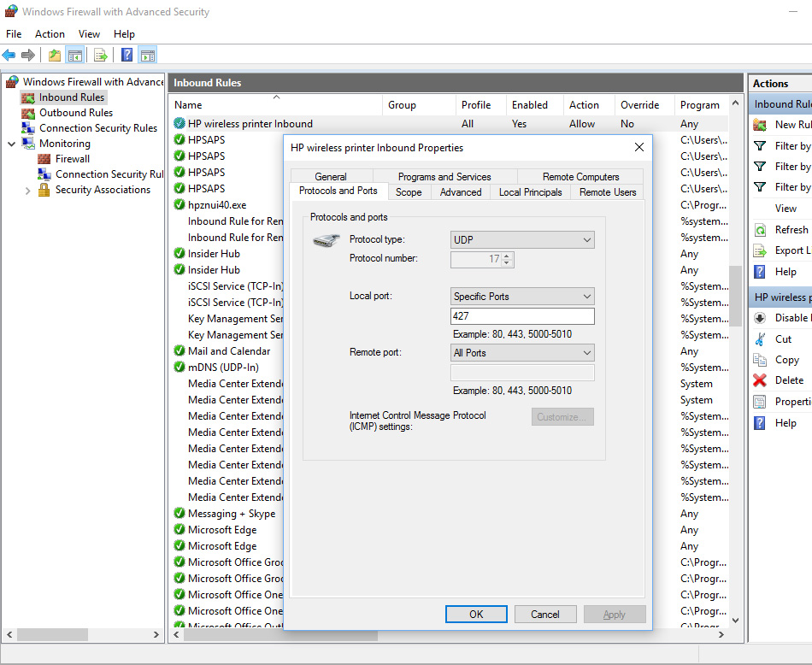Screen dimensions: 812x665
Task: Open the Local port dropdown
Action: point(522,297)
